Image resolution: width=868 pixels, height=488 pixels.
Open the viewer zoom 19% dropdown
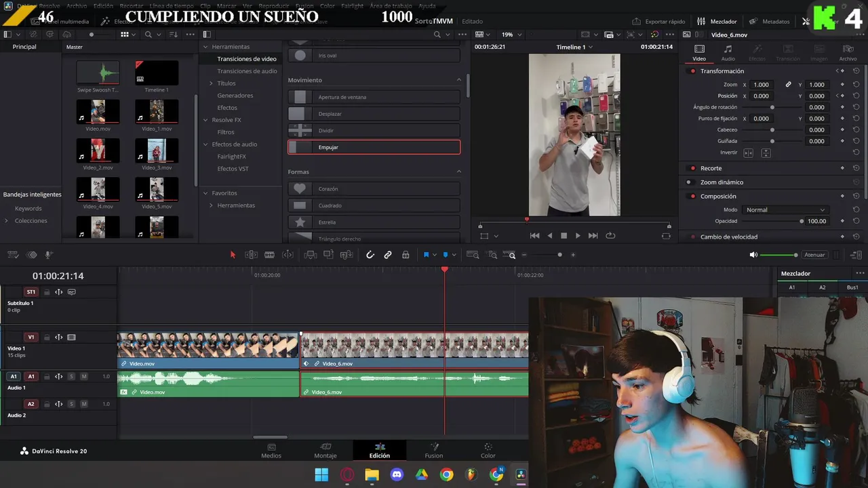pos(511,35)
